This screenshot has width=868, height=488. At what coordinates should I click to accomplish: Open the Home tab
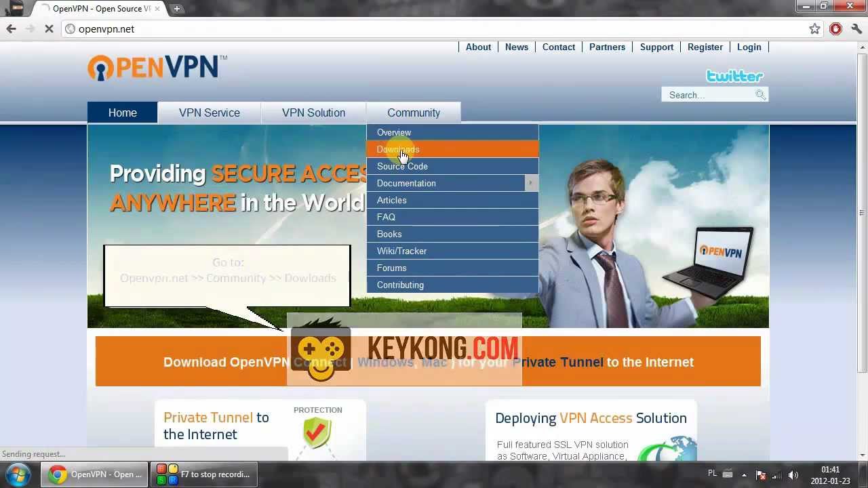[123, 113]
